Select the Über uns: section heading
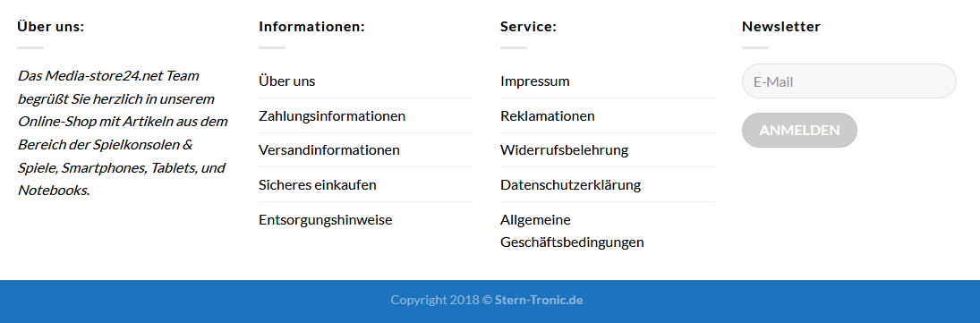This screenshot has height=323, width=980. [x=51, y=26]
